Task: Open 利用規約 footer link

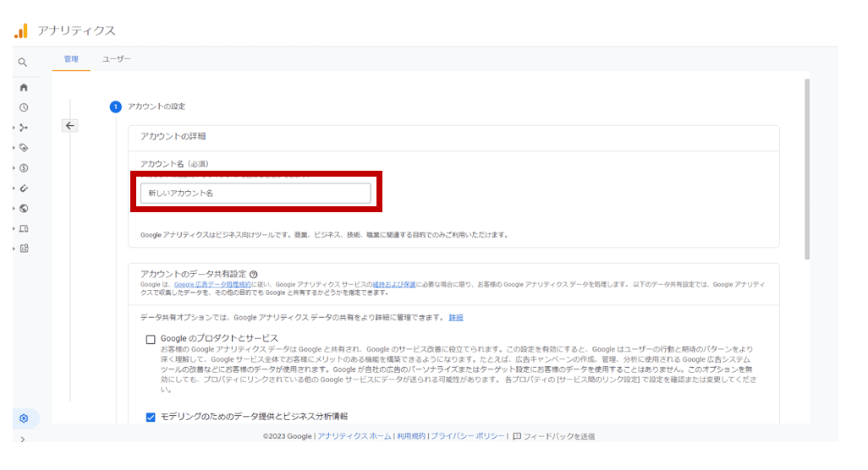Action: click(x=411, y=436)
